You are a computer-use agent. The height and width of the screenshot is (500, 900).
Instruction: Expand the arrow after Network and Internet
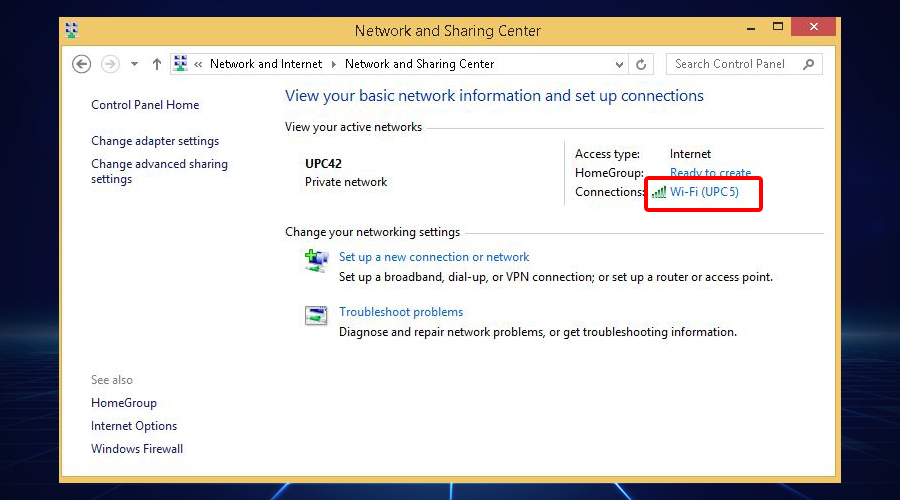tap(333, 64)
